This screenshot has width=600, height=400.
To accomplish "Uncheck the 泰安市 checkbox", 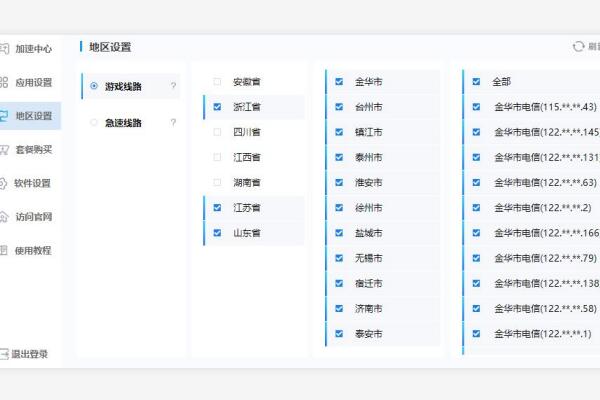I will (x=339, y=334).
